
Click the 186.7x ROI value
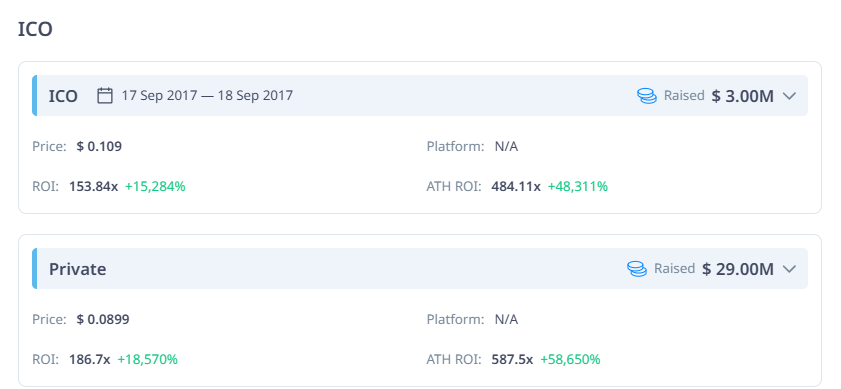90,359
